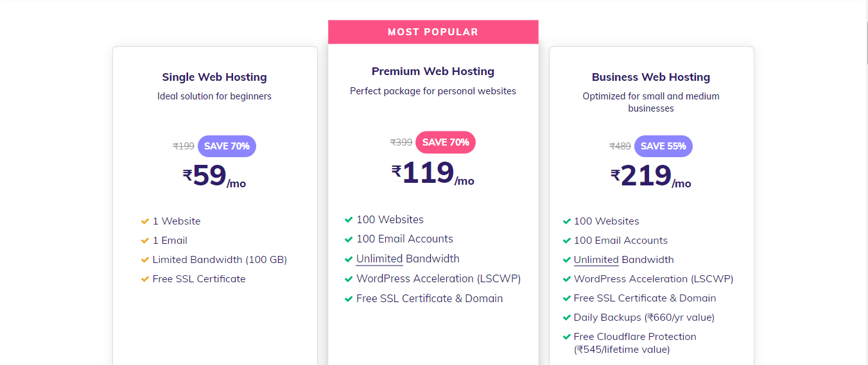
Task: Click the checkmark next to Daily Backups
Action: tap(567, 318)
